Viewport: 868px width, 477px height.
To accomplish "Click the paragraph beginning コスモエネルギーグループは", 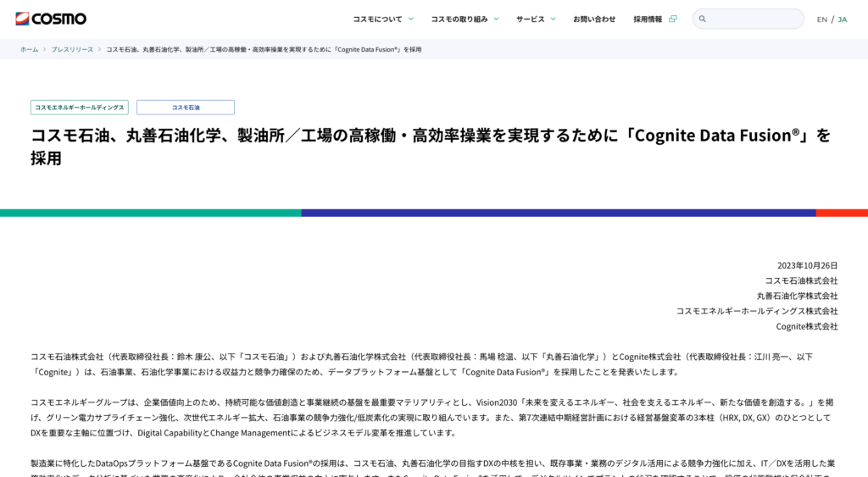I will (x=431, y=418).
